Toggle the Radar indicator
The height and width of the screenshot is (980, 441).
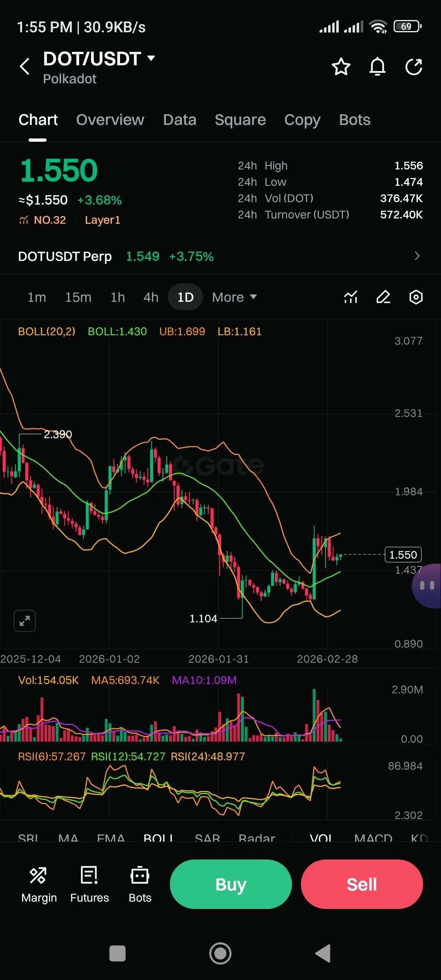click(257, 837)
